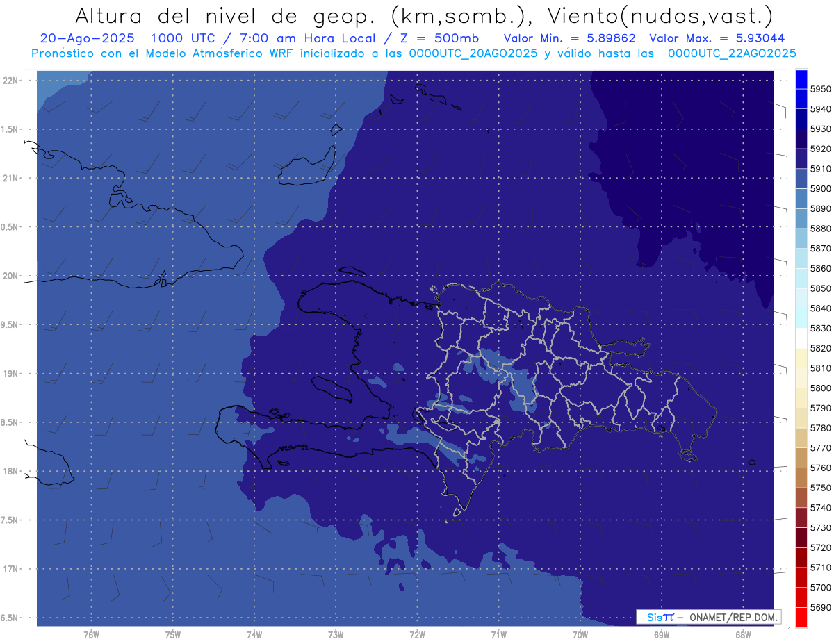Click the '5770' colorbar value
Viewport: 834px width, 644px height.
point(821,448)
